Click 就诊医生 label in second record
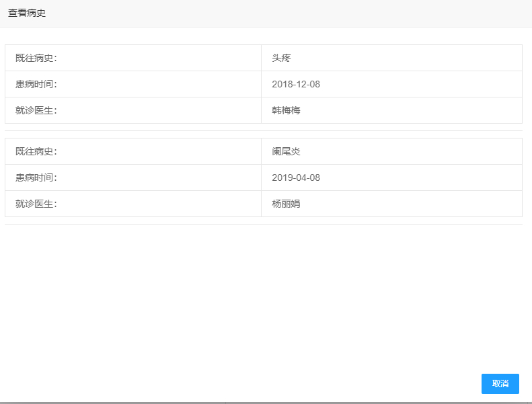 pos(36,204)
